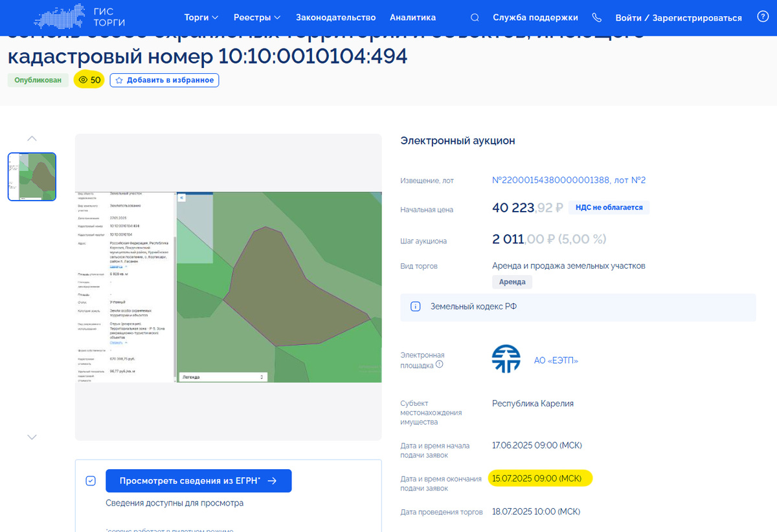Screen dimensions: 777x532
Task: Show next image with down chevron
Action: coord(32,437)
